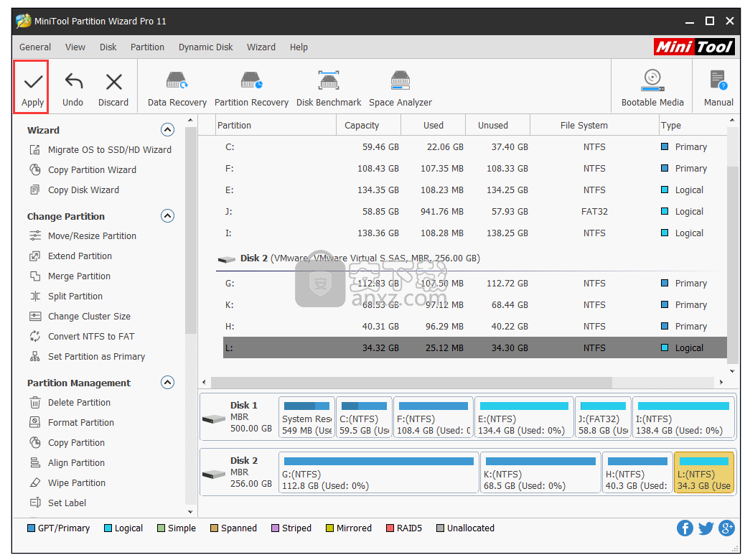Choose Wipe Partition
Viewport: 745px width, 560px height.
tap(67, 483)
